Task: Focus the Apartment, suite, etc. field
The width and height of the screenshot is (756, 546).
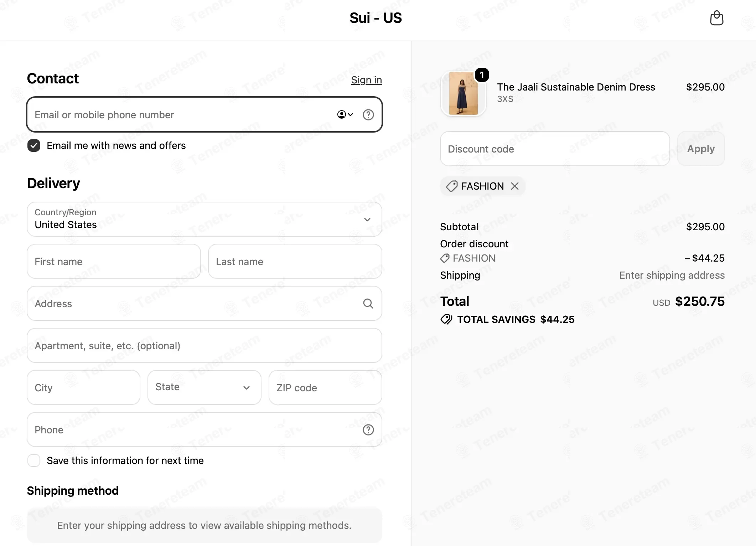Action: pos(204,345)
